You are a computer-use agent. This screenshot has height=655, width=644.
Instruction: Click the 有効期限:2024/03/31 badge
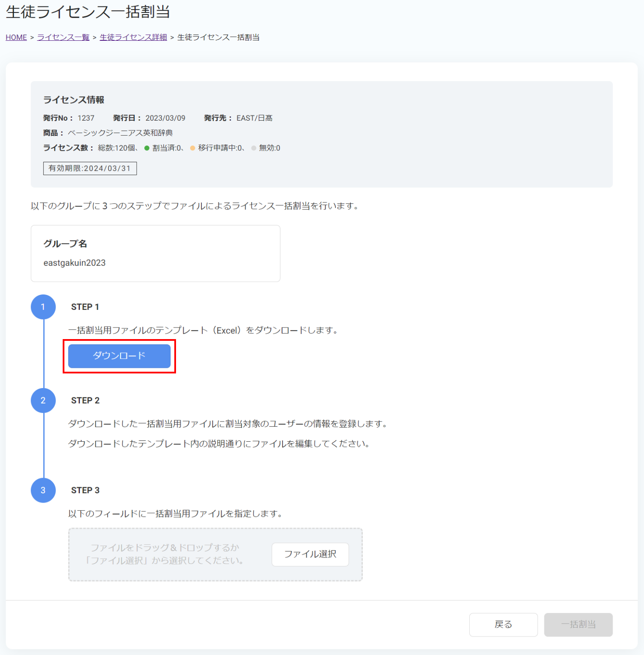(x=90, y=168)
